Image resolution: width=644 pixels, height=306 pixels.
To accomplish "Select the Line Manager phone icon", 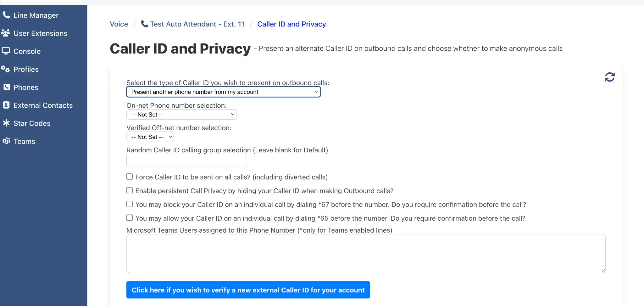I will pos(6,14).
